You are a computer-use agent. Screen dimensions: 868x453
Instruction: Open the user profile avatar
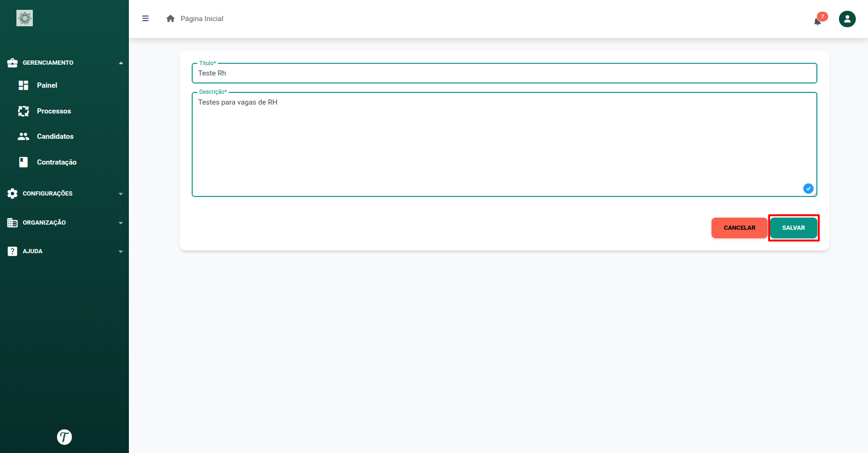coord(847,19)
